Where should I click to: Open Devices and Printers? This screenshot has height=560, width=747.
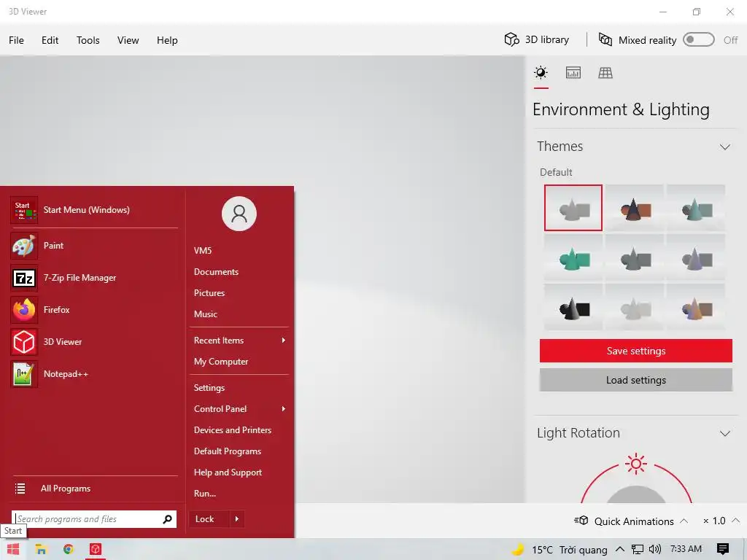click(233, 430)
